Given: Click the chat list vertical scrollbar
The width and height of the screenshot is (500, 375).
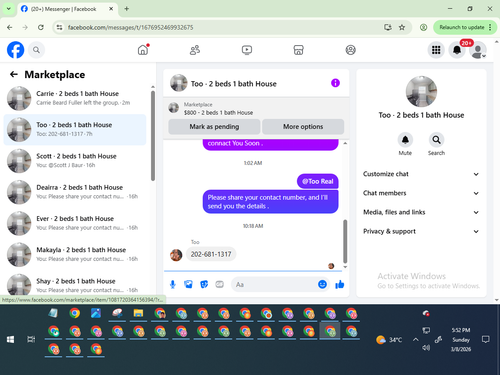Looking at the screenshot, I should (x=153, y=136).
